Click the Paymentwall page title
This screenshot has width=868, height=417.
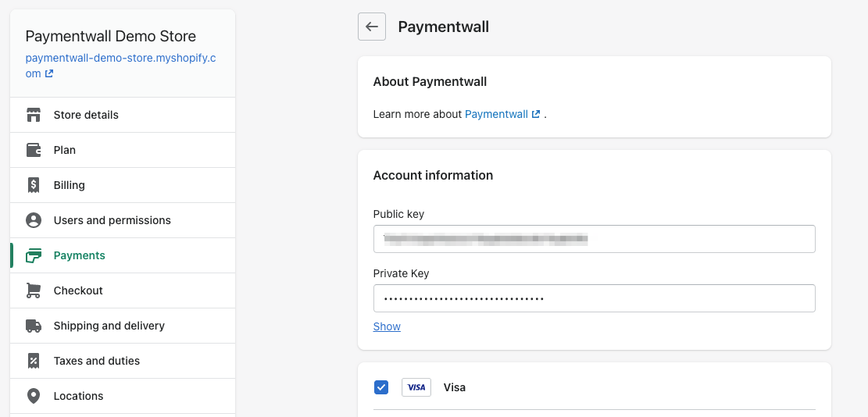point(444,27)
